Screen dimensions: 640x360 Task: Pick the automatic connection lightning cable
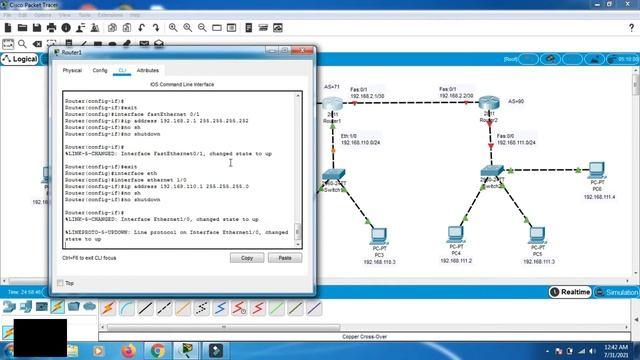(108, 309)
